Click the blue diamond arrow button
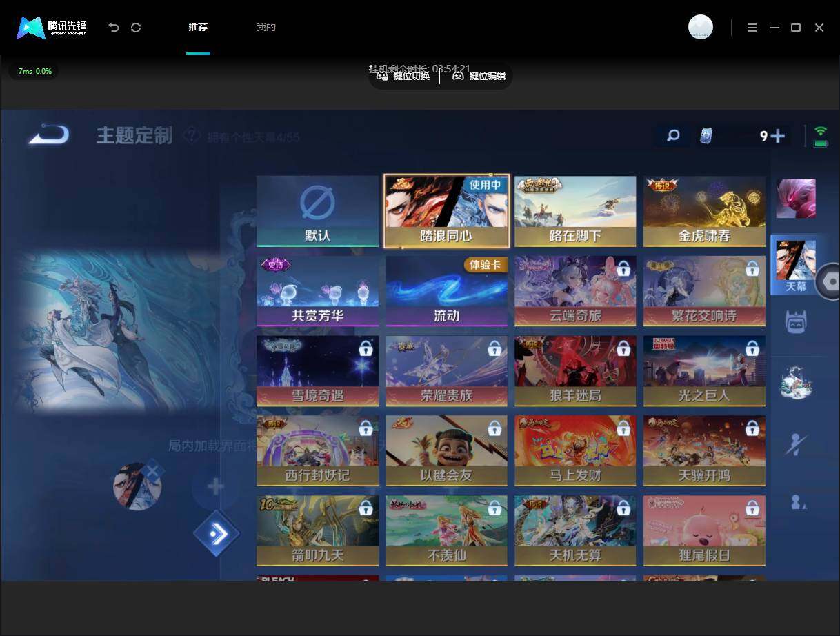Screen dimensions: 840x636 click(x=217, y=533)
